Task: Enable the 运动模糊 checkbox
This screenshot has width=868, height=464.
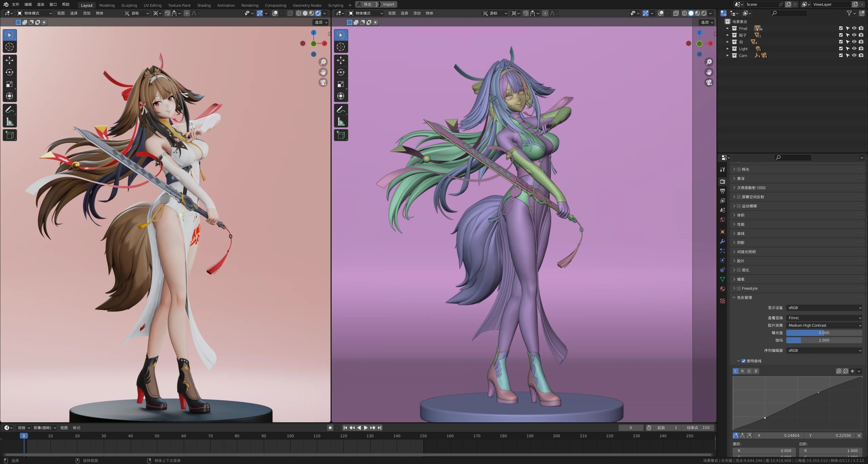Action: [739, 206]
